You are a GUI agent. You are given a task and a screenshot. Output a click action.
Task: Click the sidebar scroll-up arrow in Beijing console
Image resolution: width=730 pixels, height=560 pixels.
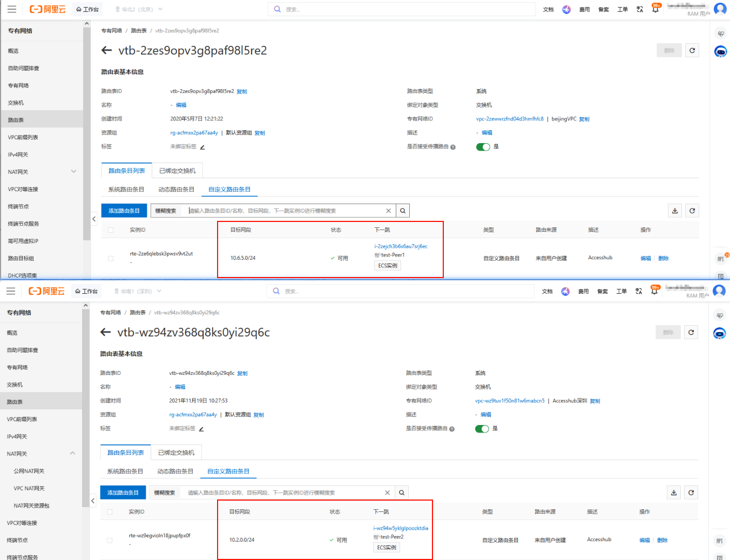click(86, 23)
